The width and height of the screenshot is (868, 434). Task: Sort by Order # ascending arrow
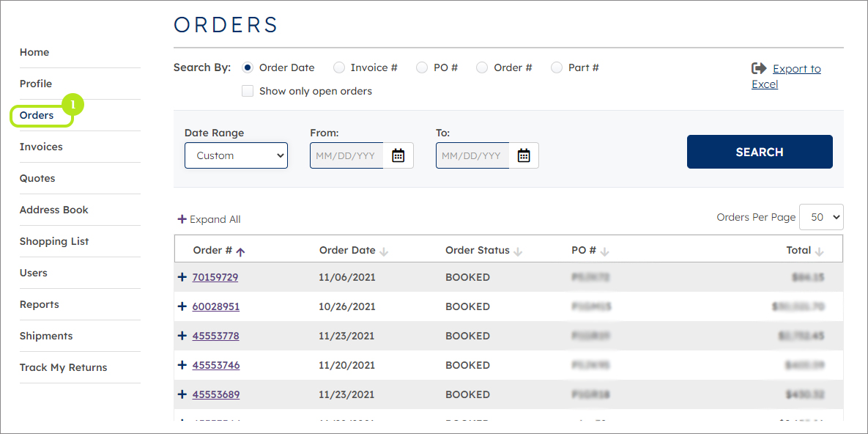click(240, 251)
